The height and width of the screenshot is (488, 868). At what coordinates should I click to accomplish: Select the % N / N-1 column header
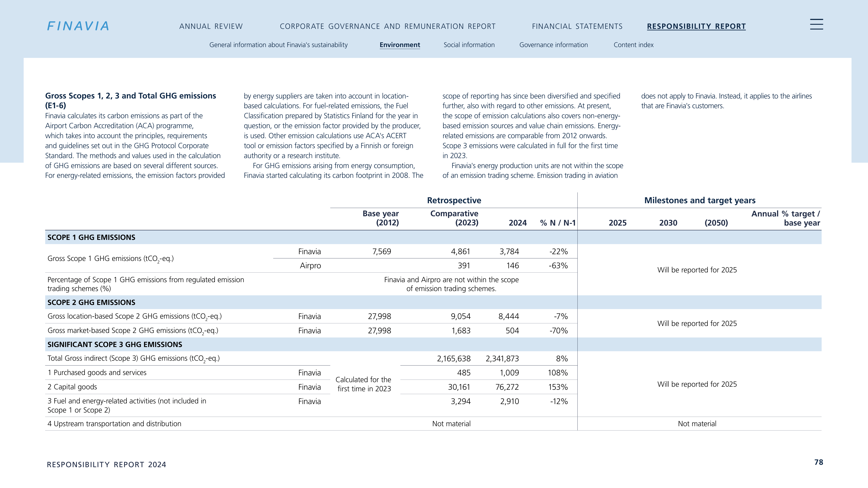(558, 223)
